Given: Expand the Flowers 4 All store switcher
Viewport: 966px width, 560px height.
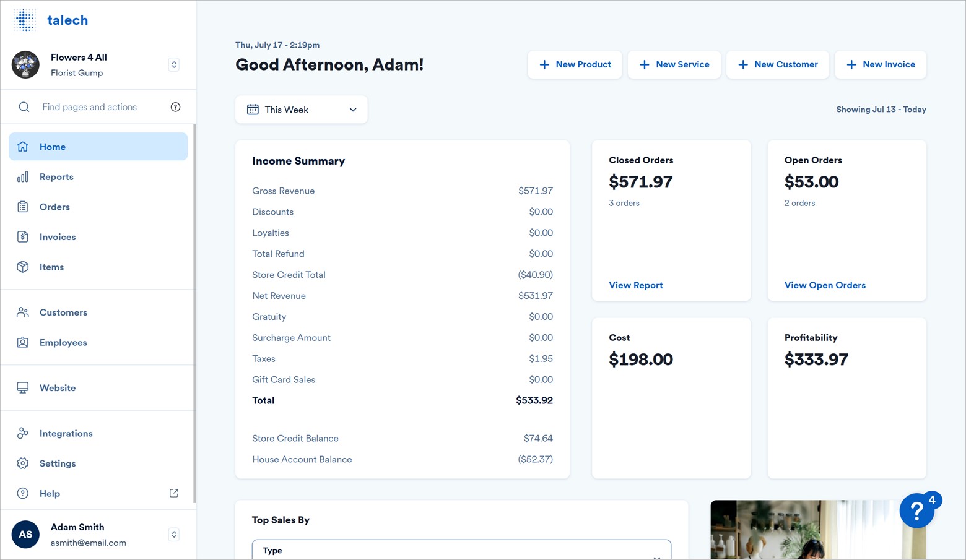Looking at the screenshot, I should [174, 65].
